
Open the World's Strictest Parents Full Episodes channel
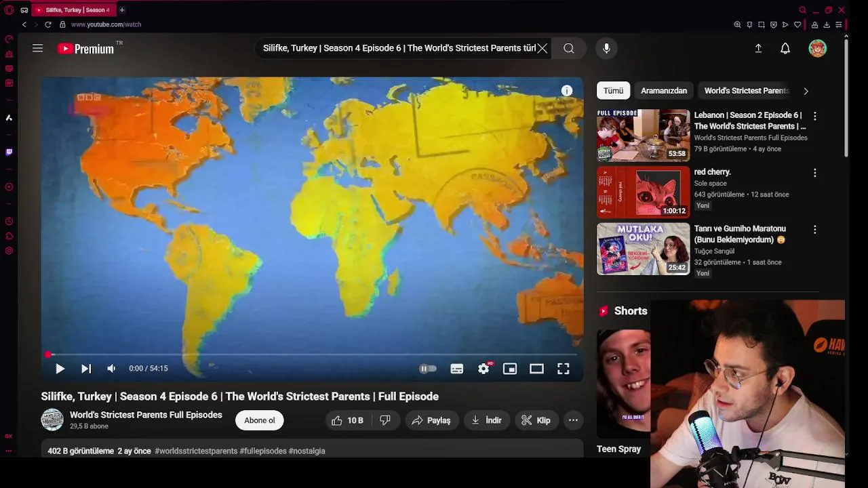coord(146,415)
